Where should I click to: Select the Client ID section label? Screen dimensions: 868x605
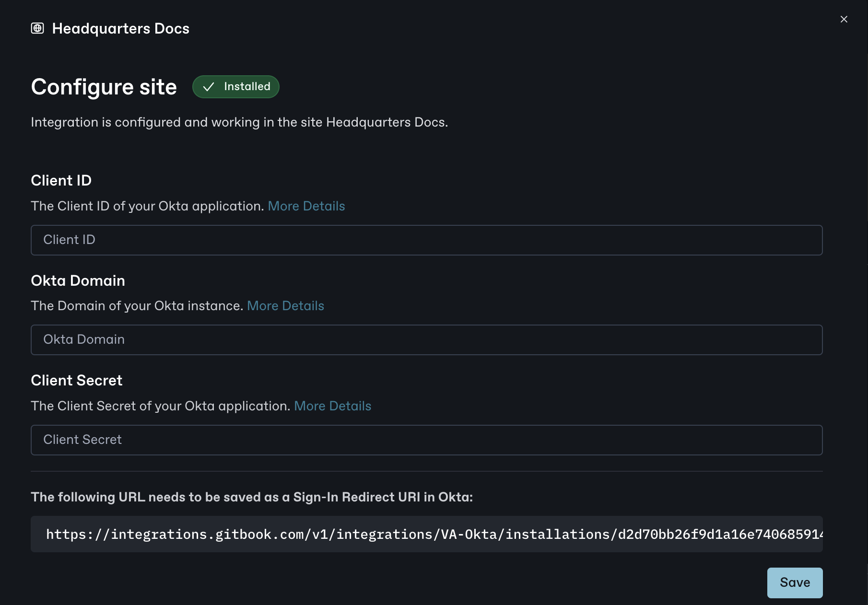[x=61, y=180]
